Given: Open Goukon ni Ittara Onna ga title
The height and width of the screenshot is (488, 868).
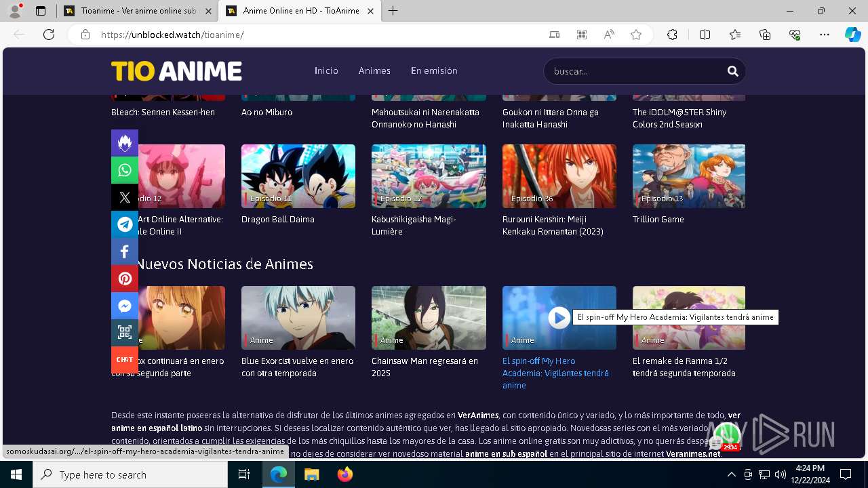Looking at the screenshot, I should coord(551,119).
